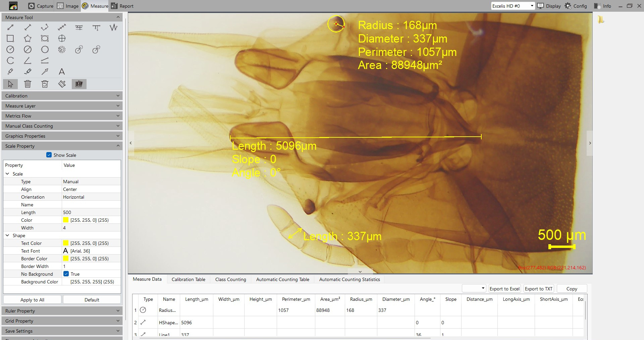Select the ellipse measure tool

coord(45,39)
